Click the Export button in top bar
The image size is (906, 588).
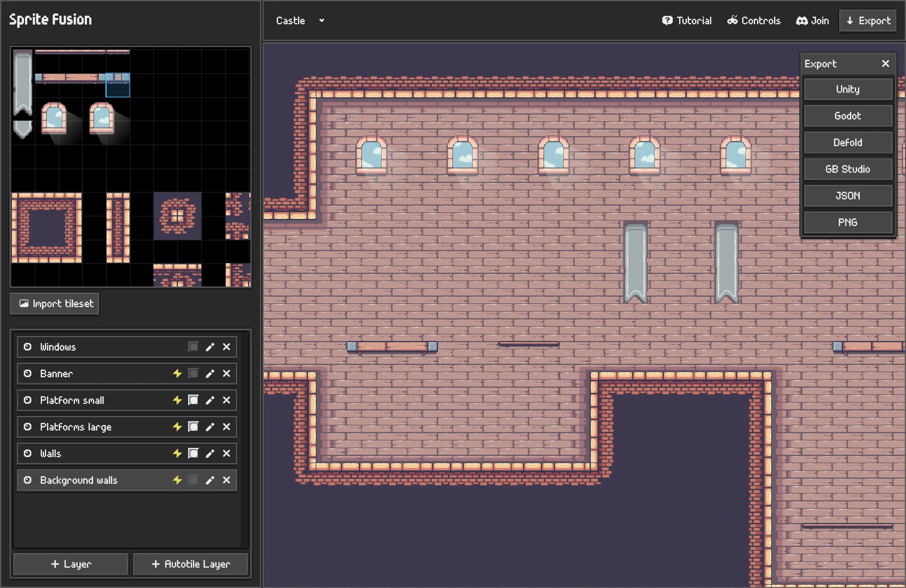(868, 21)
